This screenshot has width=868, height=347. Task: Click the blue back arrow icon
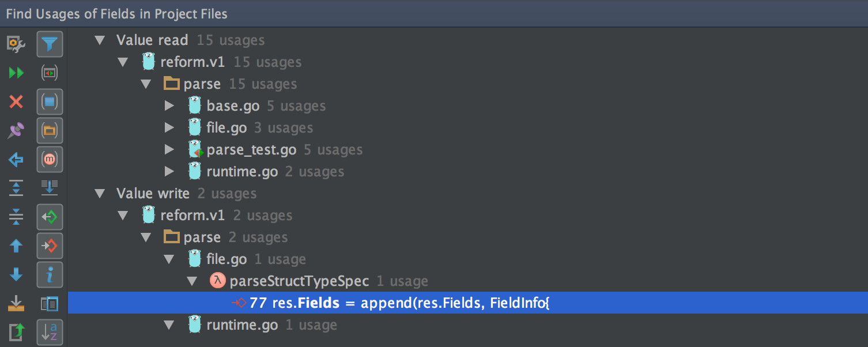[16, 160]
